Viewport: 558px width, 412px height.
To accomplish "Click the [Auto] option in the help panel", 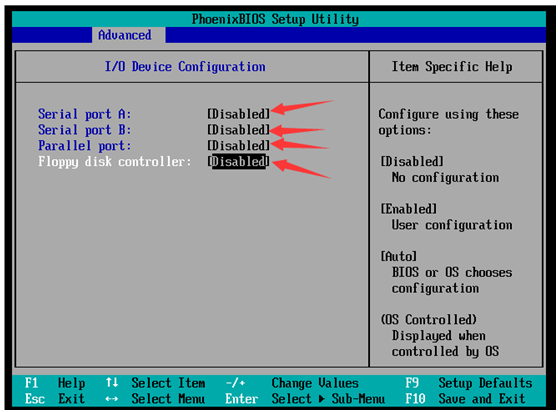I will pos(399,256).
